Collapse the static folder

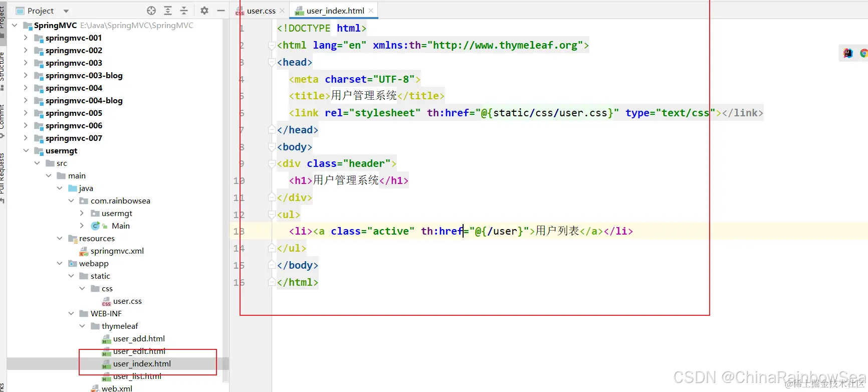click(71, 276)
